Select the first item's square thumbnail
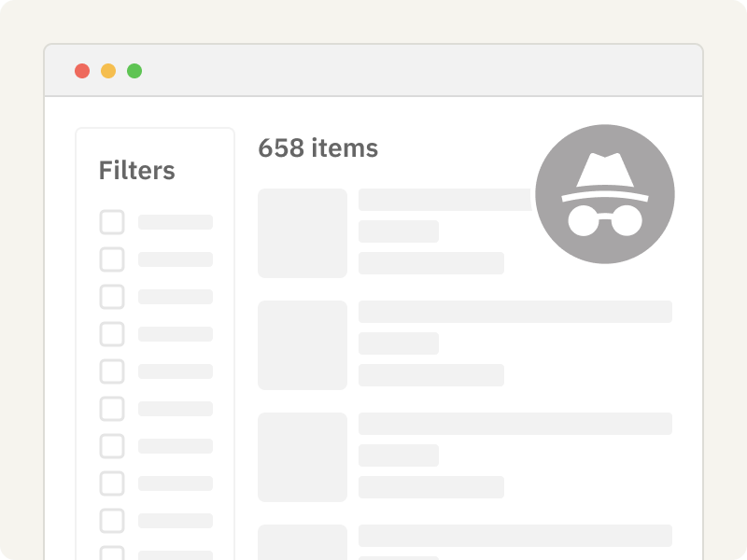Viewport: 747px width, 560px height. [303, 232]
